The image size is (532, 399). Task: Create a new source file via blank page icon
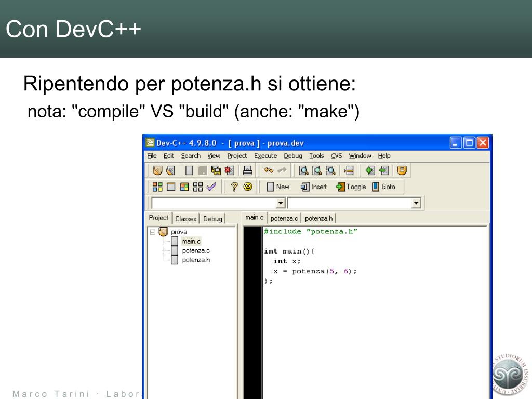[189, 170]
